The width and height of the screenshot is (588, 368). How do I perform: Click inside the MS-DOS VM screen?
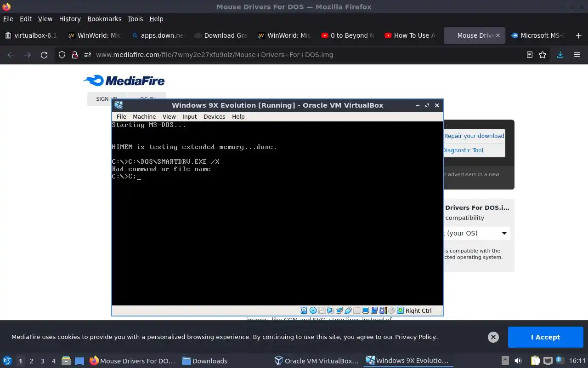tap(277, 213)
